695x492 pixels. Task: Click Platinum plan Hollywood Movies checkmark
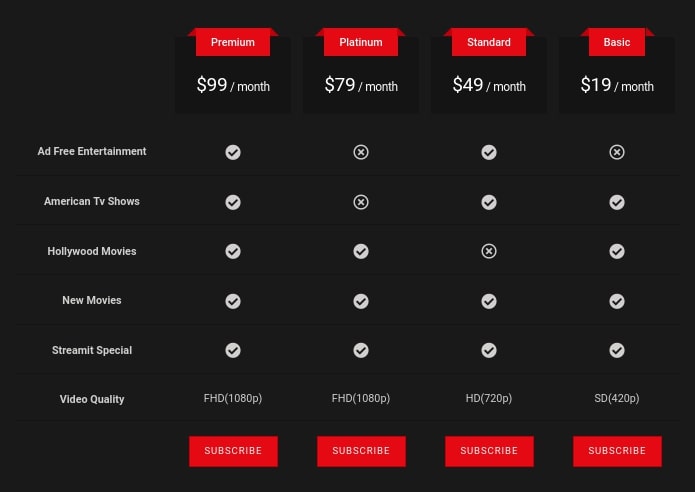click(361, 251)
